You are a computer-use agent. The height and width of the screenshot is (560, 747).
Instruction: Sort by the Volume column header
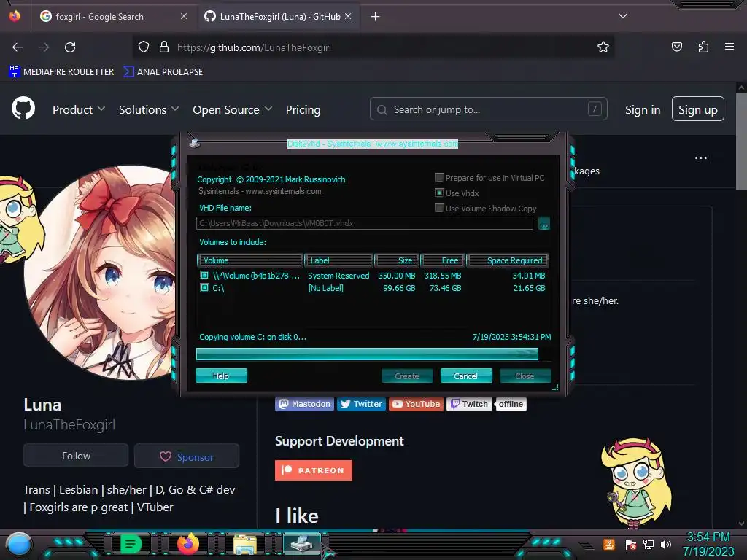pyautogui.click(x=250, y=260)
